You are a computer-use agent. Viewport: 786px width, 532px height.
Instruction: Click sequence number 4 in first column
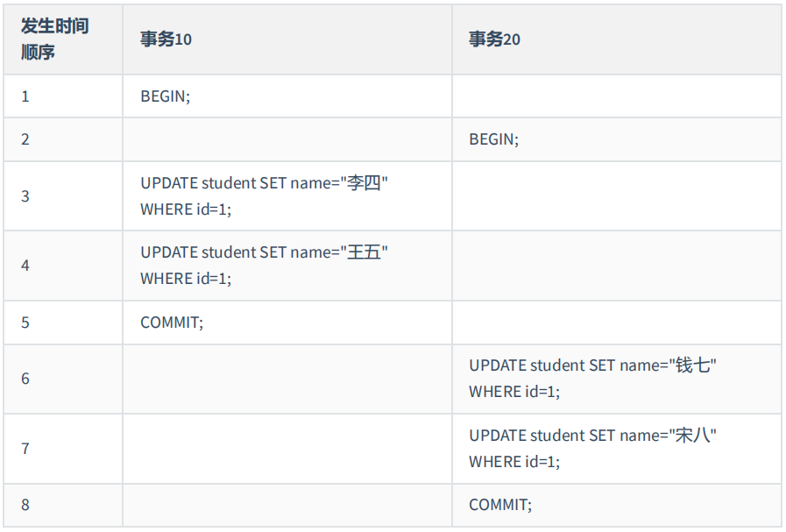(x=25, y=266)
